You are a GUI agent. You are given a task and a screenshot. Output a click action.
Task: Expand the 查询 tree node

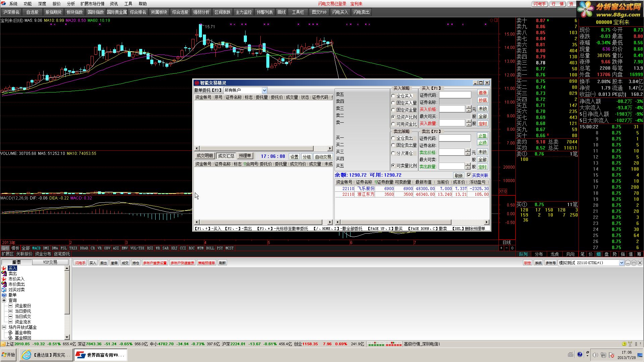tap(4, 300)
